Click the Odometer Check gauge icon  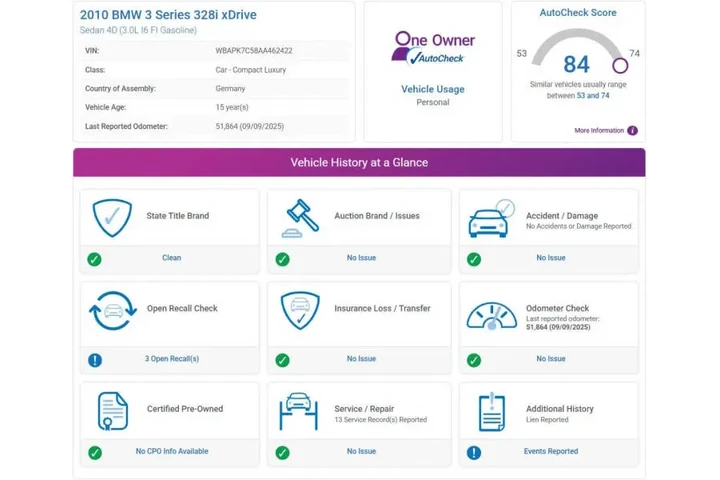[491, 313]
